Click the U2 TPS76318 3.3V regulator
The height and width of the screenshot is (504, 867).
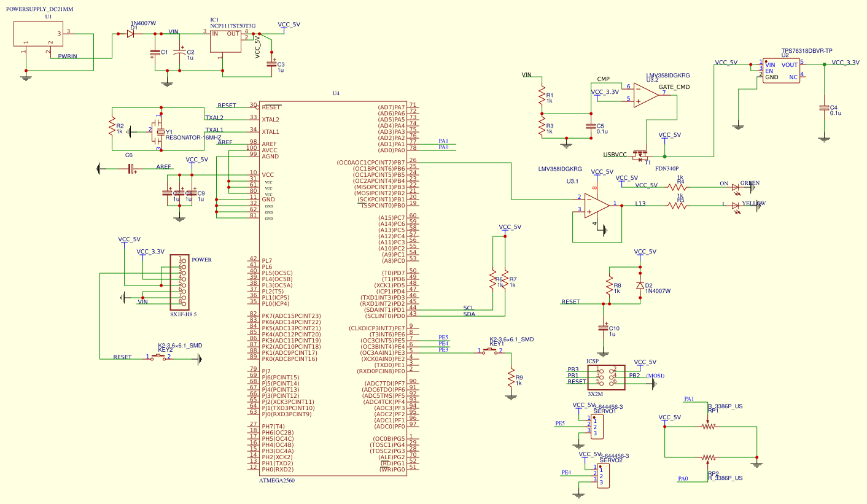(780, 71)
